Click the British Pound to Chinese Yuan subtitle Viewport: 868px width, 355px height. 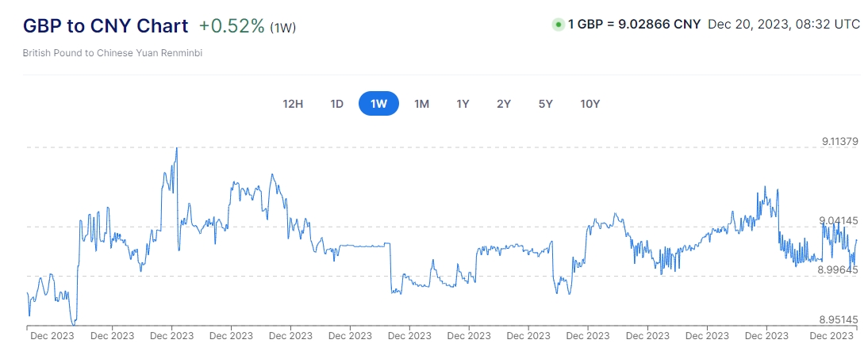112,54
